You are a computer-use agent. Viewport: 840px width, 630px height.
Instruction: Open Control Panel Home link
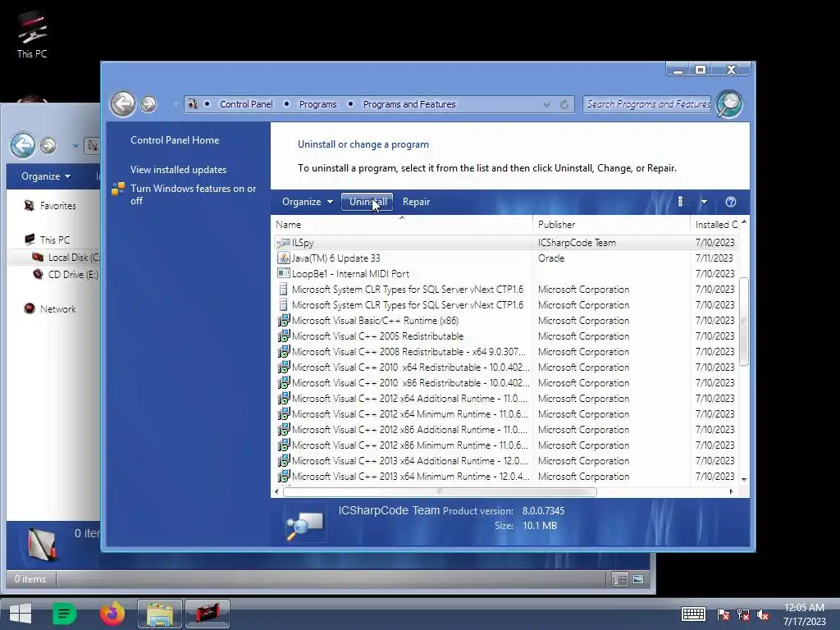pyautogui.click(x=175, y=140)
